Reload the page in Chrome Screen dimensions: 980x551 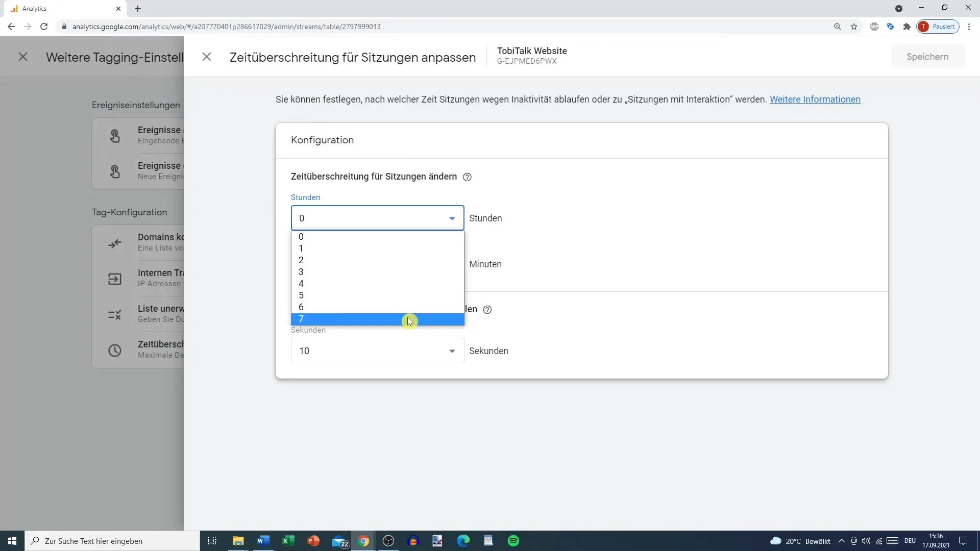pyautogui.click(x=44, y=27)
